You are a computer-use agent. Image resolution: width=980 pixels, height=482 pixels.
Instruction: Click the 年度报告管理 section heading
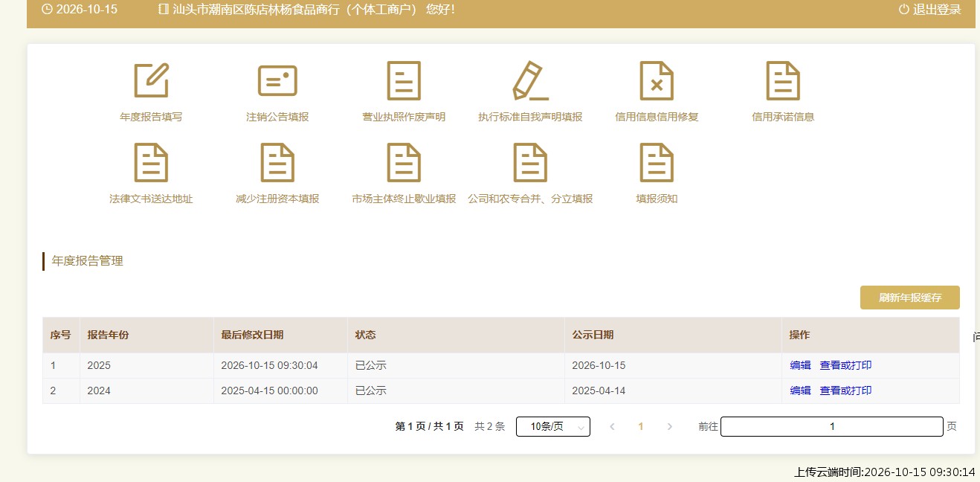pos(87,261)
